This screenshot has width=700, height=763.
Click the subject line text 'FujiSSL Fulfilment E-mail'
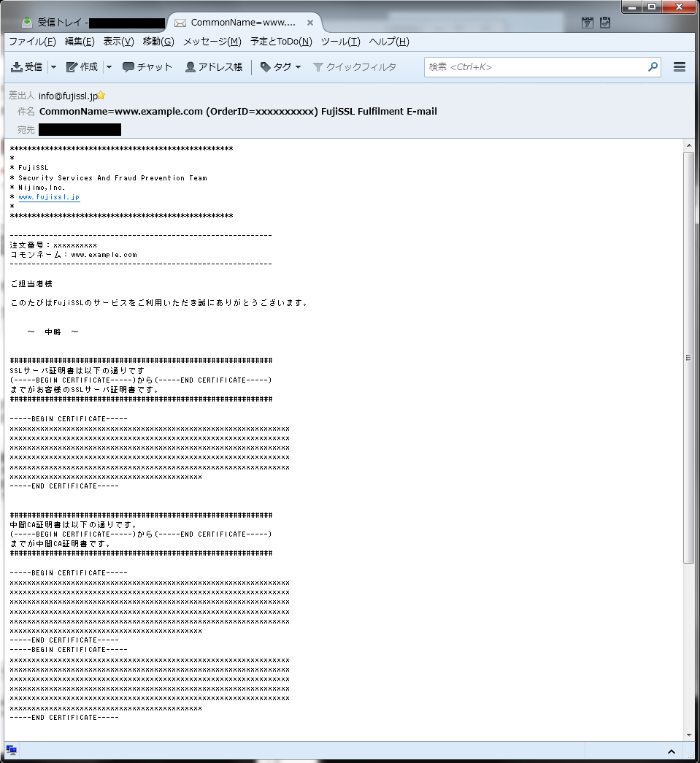pyautogui.click(x=379, y=112)
